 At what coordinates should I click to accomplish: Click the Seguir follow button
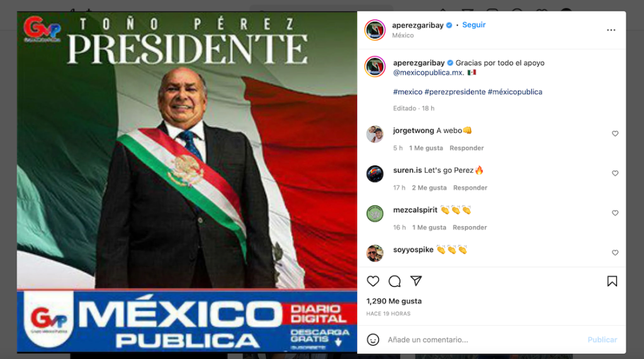click(474, 25)
